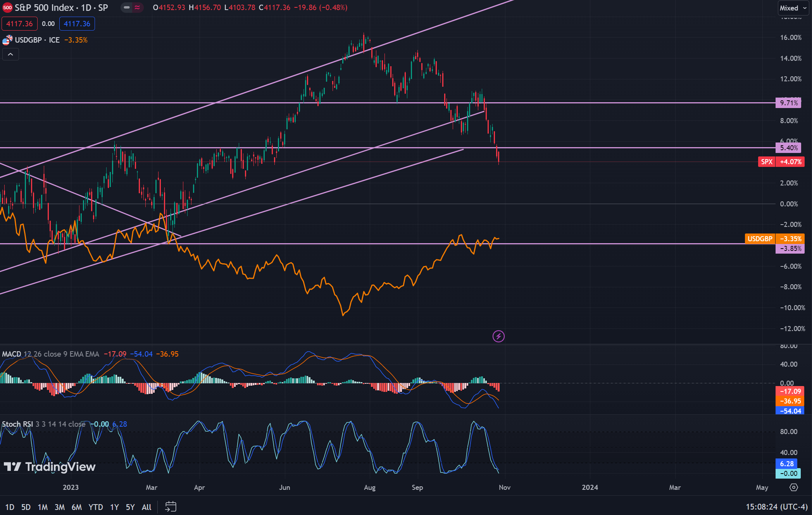Click the purple lightning bolt event icon
This screenshot has width=812, height=515.
tap(498, 336)
